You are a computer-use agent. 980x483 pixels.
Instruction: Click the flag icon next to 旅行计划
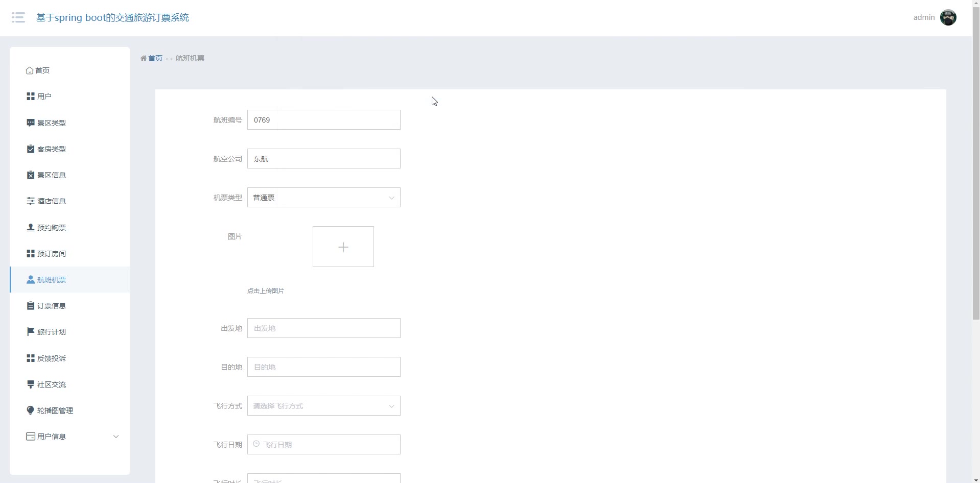point(31,331)
